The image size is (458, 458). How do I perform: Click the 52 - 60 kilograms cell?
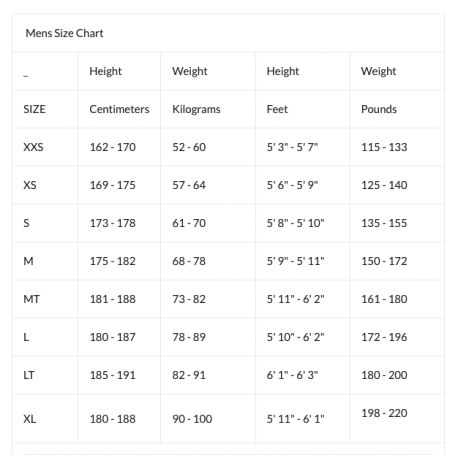[189, 147]
